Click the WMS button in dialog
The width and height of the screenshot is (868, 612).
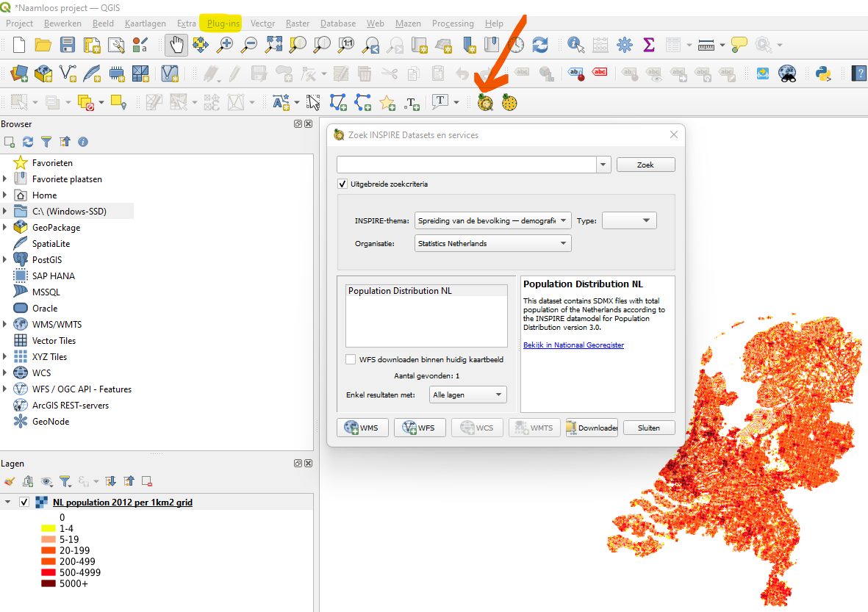tap(362, 428)
